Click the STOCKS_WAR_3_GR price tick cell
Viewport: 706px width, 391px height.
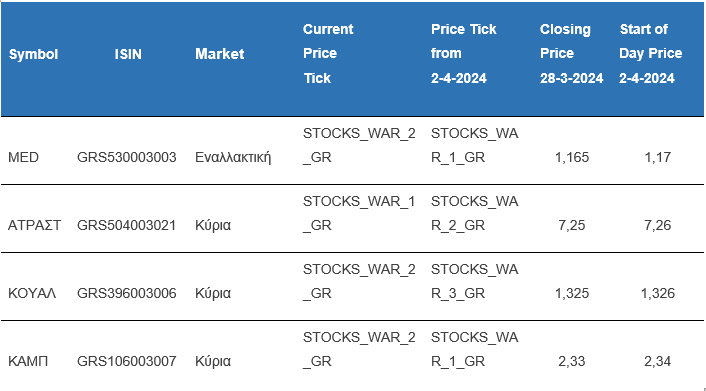pyautogui.click(x=474, y=281)
